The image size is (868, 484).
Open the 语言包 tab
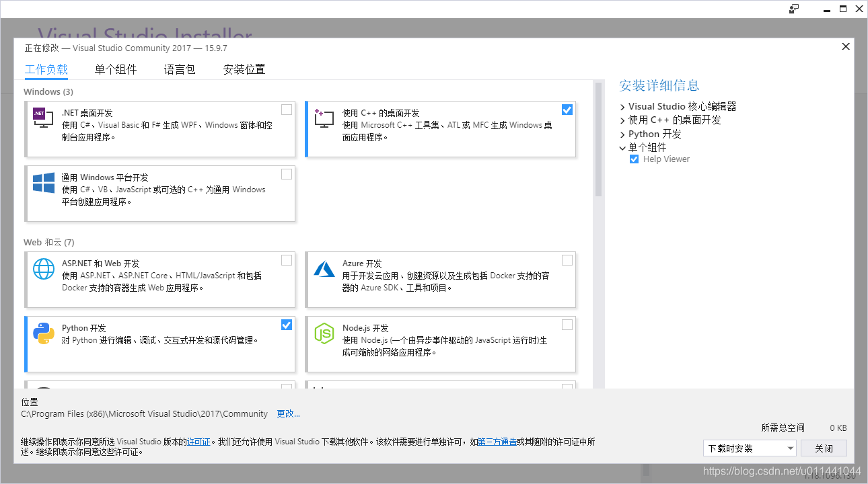click(180, 69)
